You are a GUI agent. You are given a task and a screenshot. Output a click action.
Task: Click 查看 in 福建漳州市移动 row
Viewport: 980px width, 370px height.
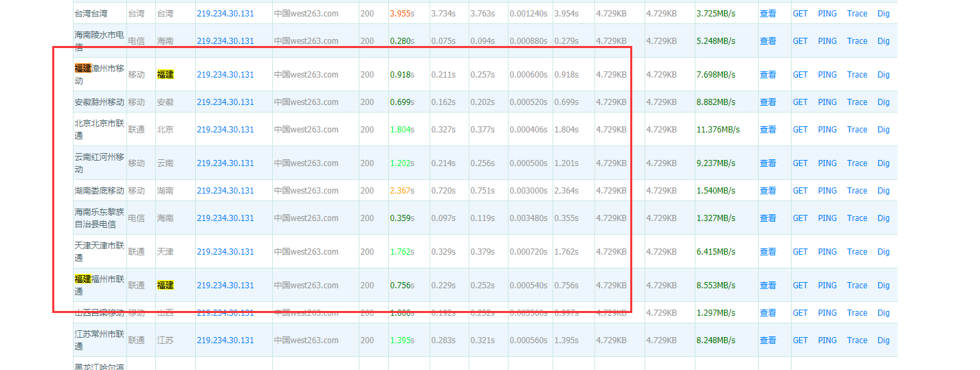click(768, 75)
